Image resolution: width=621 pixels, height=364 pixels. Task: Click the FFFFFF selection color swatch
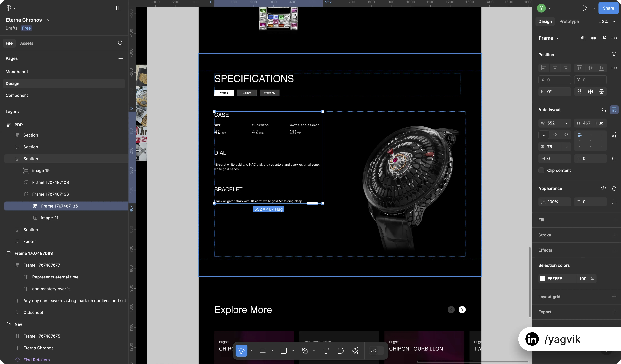(543, 279)
